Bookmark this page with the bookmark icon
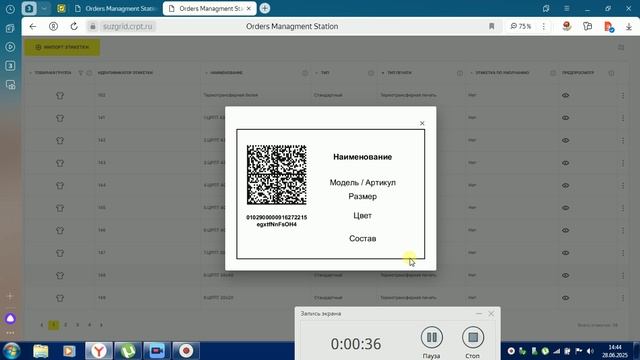This screenshot has height=360, width=640. click(491, 26)
